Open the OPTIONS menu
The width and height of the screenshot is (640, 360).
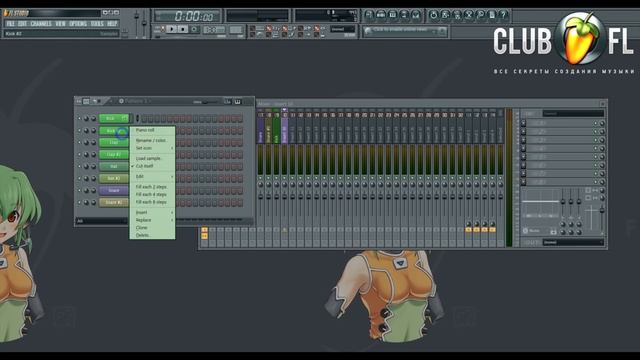[78, 24]
